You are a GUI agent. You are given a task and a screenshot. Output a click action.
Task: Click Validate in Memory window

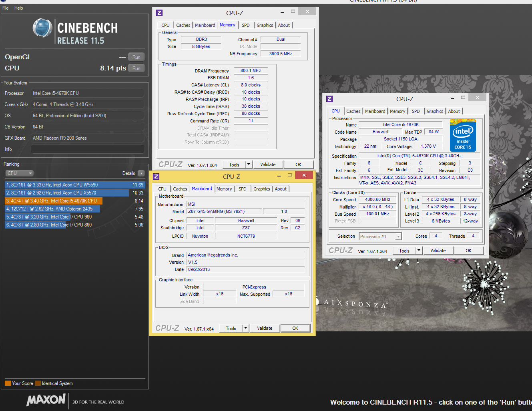coord(268,164)
